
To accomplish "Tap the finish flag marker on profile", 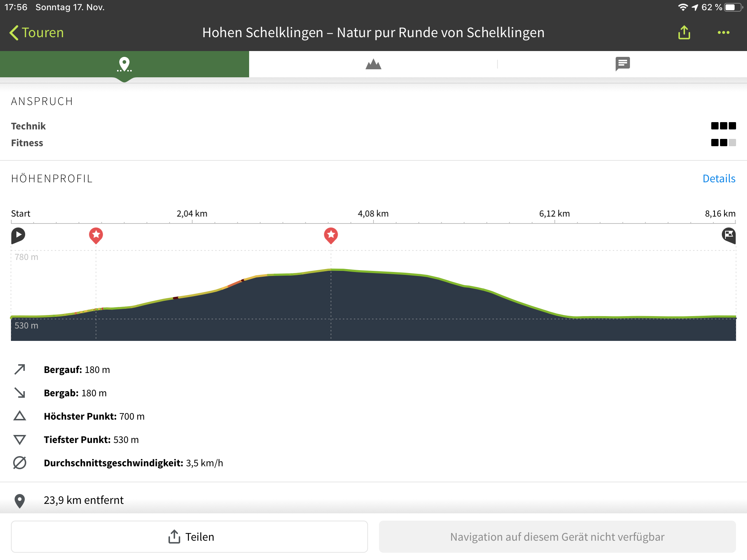I will [728, 235].
